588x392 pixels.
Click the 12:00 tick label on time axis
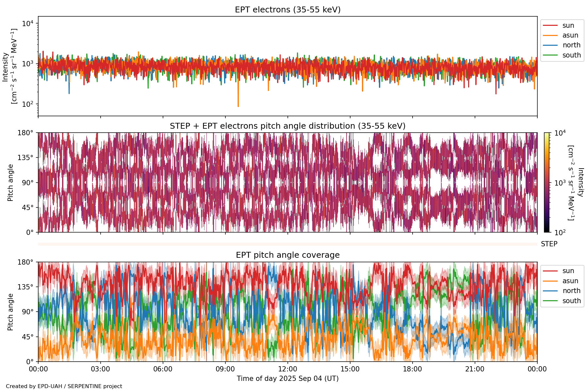pyautogui.click(x=287, y=369)
